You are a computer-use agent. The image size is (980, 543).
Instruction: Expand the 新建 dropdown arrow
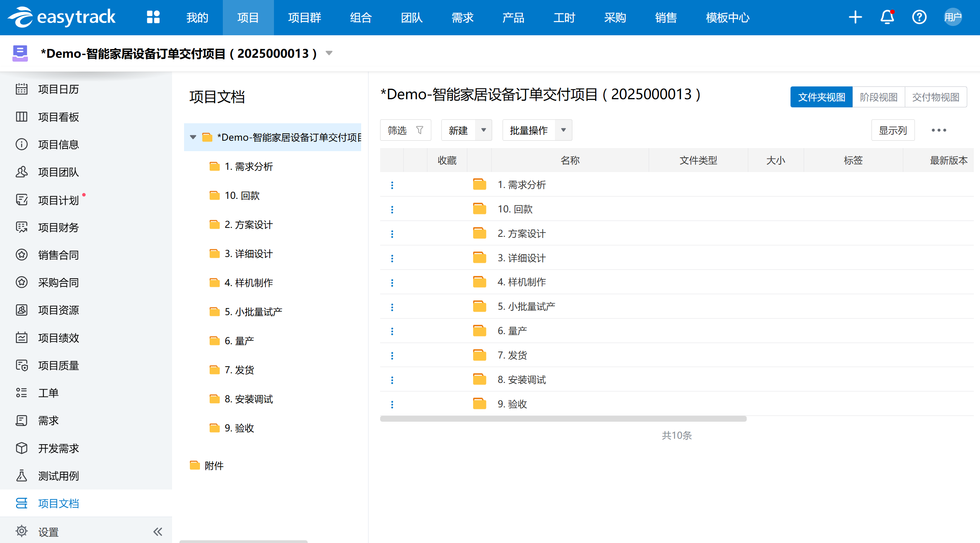pos(484,130)
